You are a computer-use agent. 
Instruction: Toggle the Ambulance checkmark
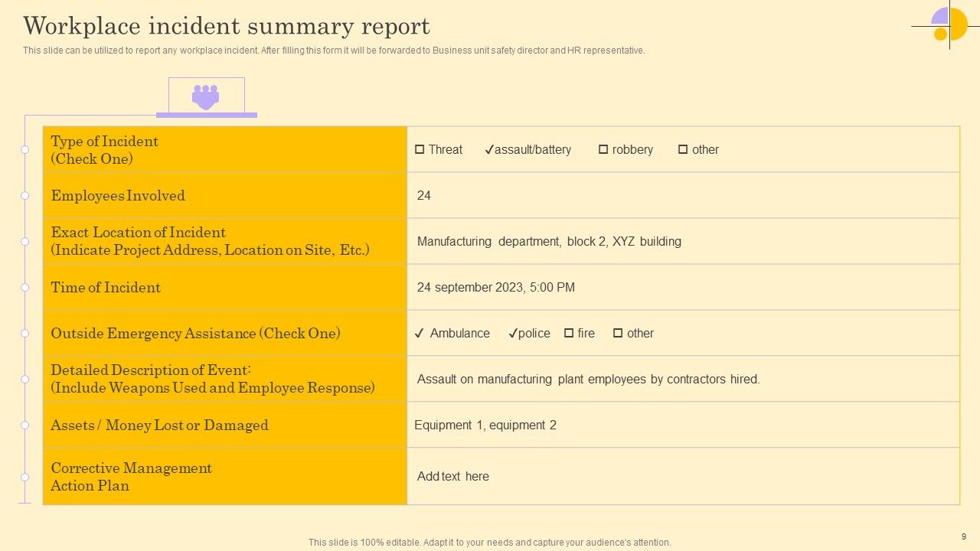tap(419, 333)
